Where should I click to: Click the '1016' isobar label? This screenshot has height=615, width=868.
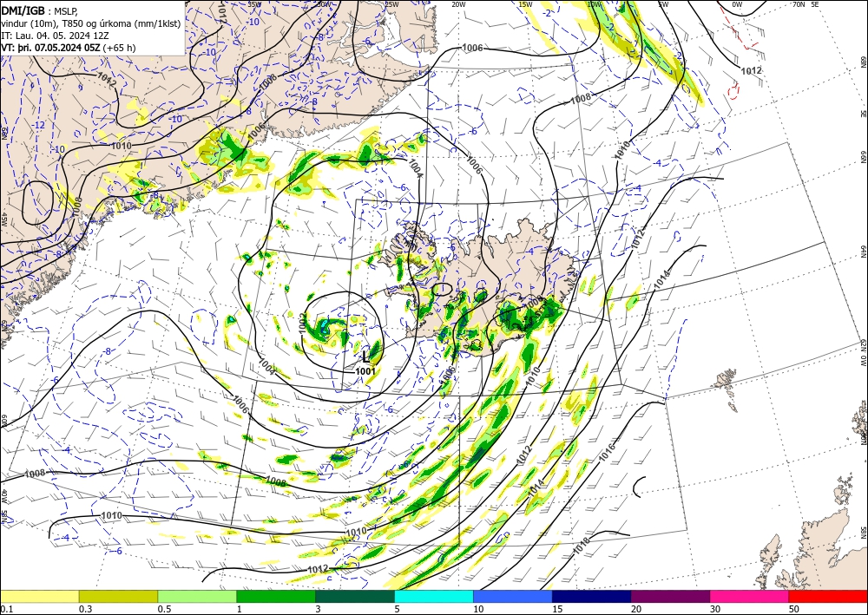(608, 453)
